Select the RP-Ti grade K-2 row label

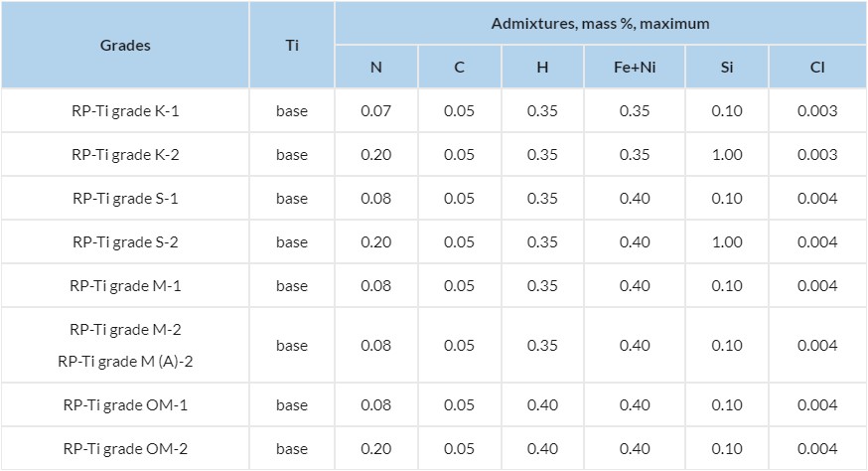[125, 155]
